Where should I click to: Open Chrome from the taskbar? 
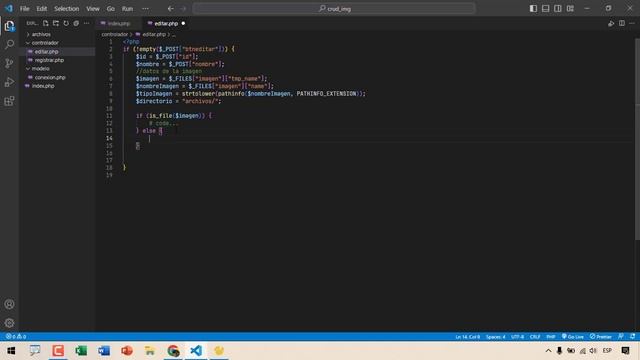click(x=173, y=351)
